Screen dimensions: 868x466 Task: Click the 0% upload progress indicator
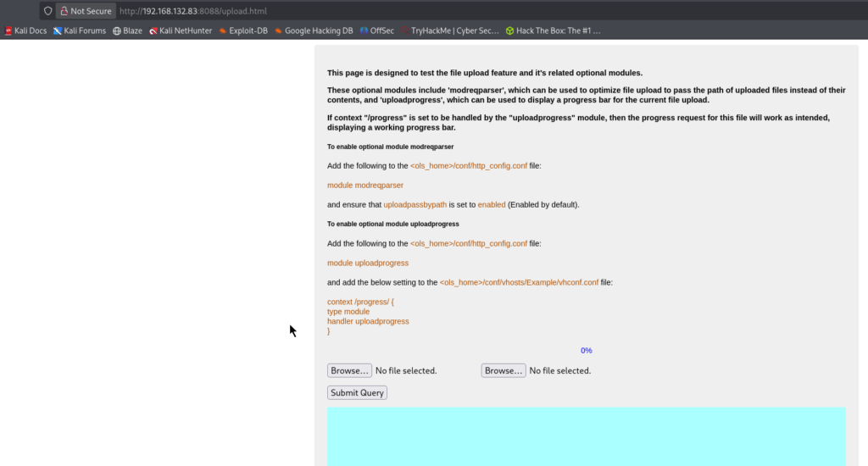586,351
